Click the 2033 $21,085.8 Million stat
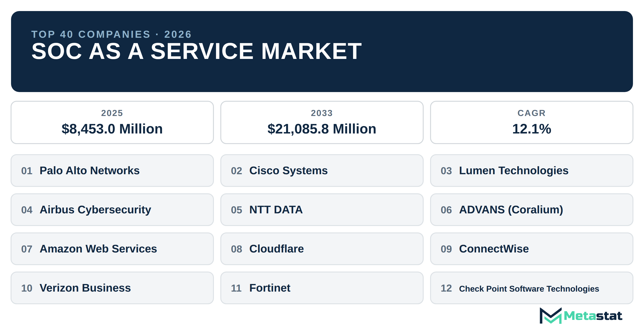The width and height of the screenshot is (644, 336). [322, 122]
